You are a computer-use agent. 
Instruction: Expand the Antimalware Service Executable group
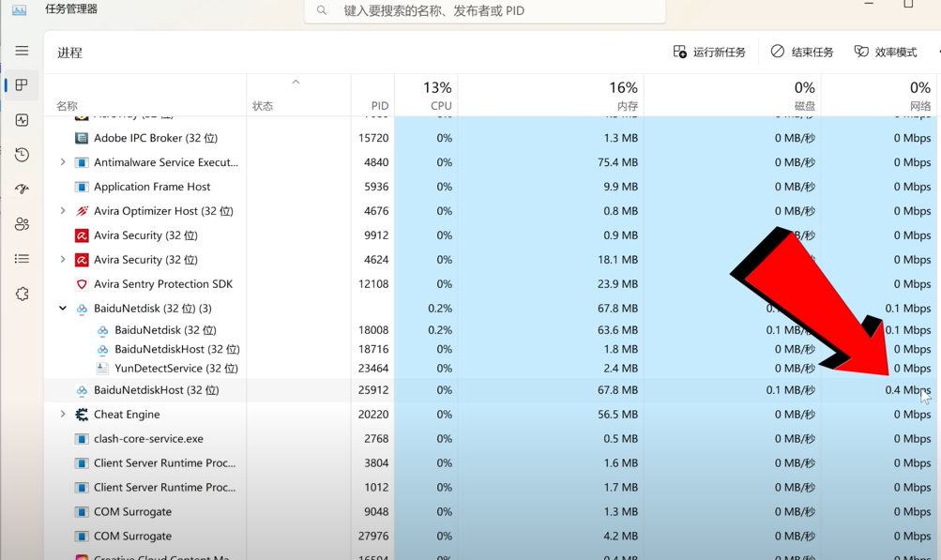tap(62, 162)
